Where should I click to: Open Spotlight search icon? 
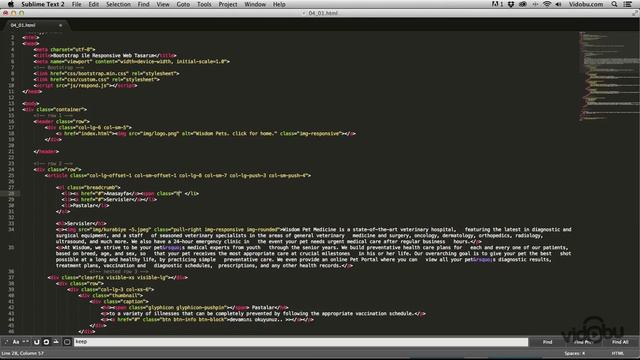pyautogui.click(x=614, y=4)
